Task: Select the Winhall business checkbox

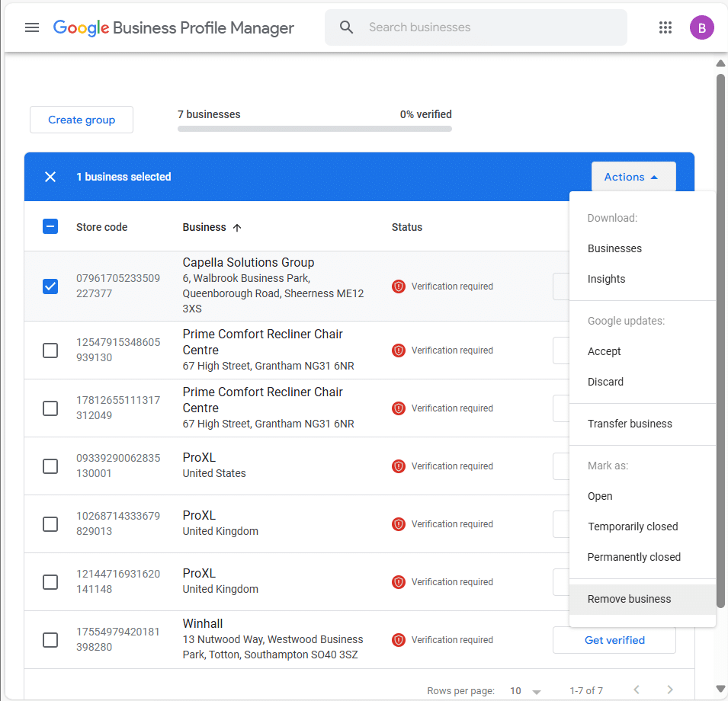Action: pyautogui.click(x=50, y=640)
